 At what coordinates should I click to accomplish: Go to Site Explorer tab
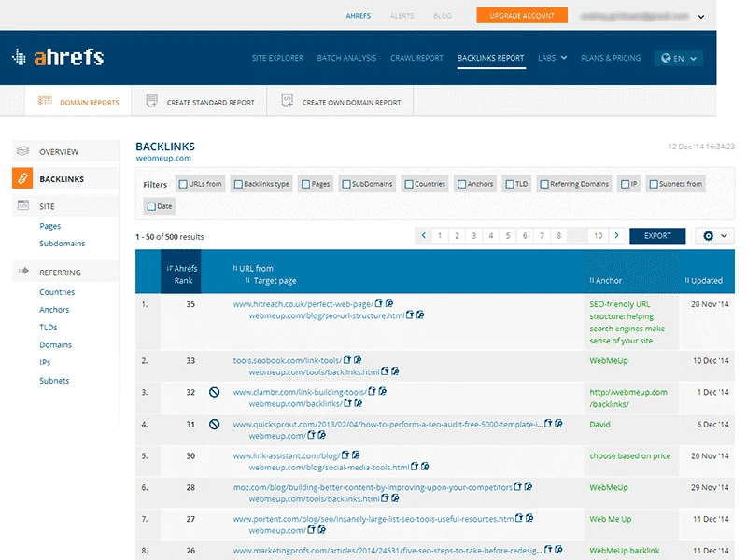pyautogui.click(x=277, y=58)
